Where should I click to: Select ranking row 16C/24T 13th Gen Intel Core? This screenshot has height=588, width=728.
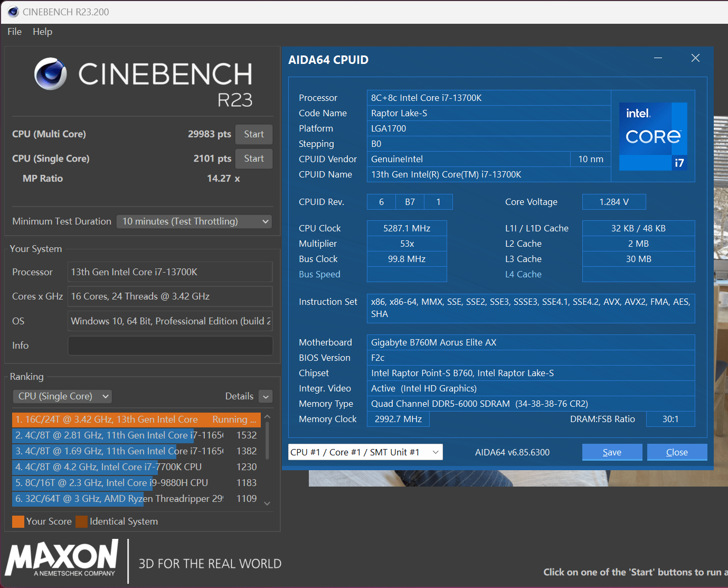[x=136, y=419]
